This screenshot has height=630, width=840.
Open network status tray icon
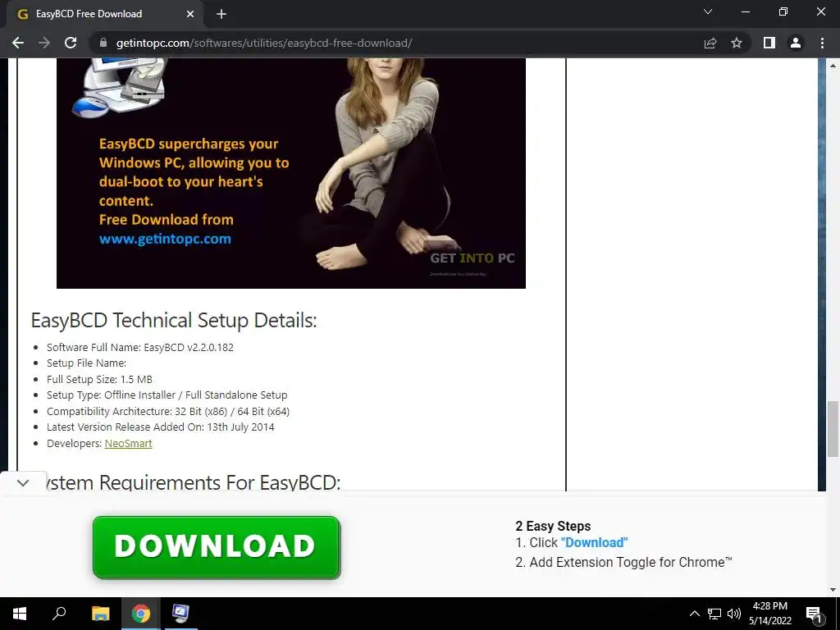click(714, 614)
